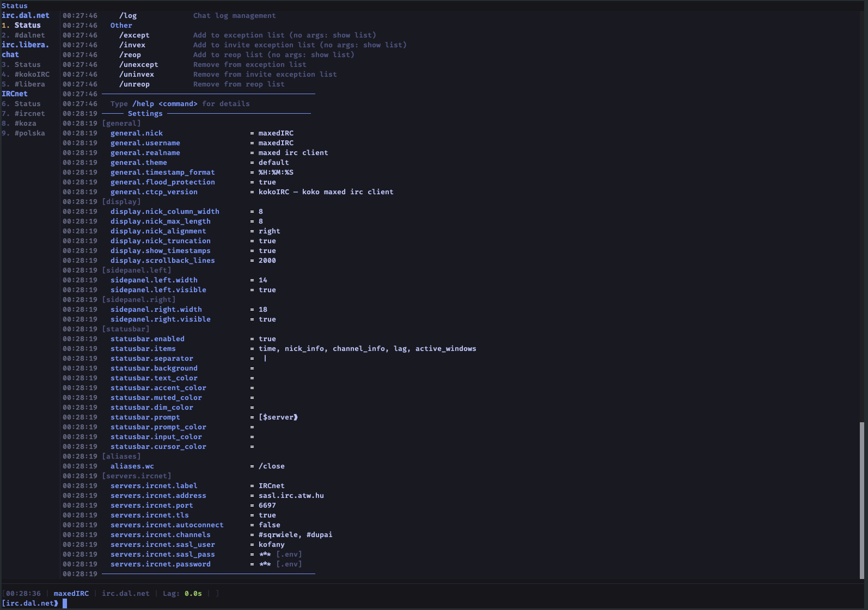Select Status window under irc.libera.chat

click(27, 65)
